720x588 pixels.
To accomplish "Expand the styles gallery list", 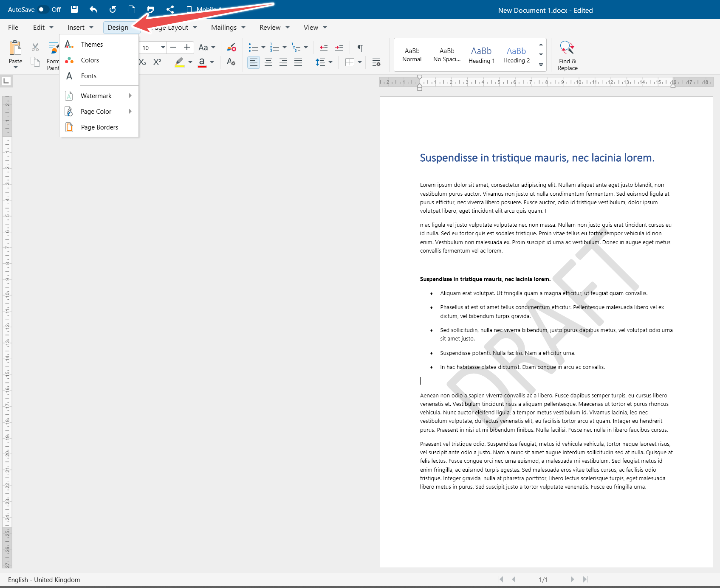I will [x=541, y=65].
